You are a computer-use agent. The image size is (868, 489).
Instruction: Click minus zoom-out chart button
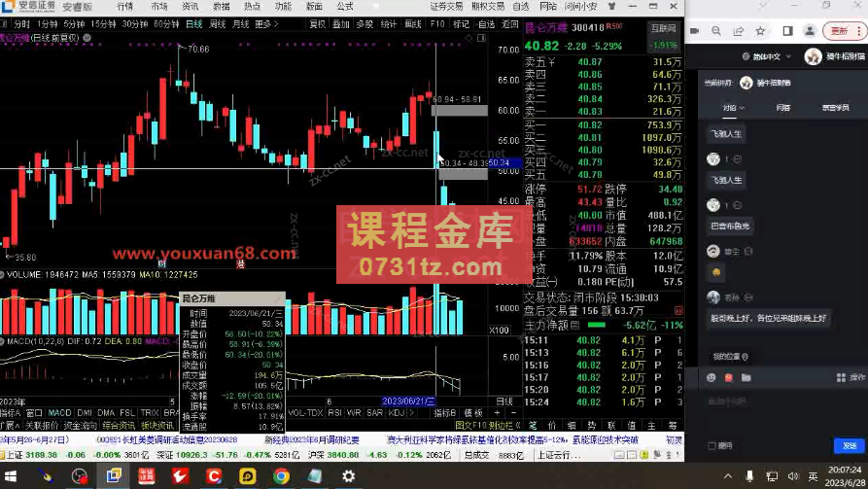tap(513, 413)
